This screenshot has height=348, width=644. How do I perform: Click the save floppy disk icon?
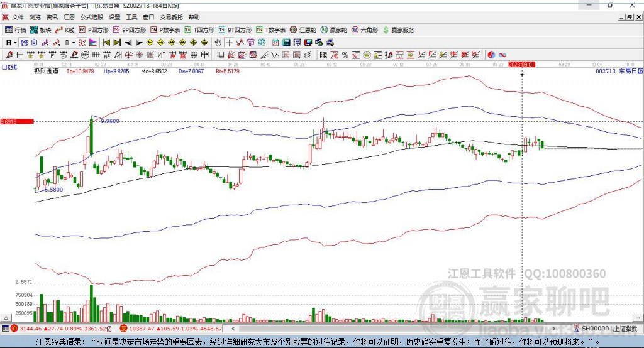(308, 43)
